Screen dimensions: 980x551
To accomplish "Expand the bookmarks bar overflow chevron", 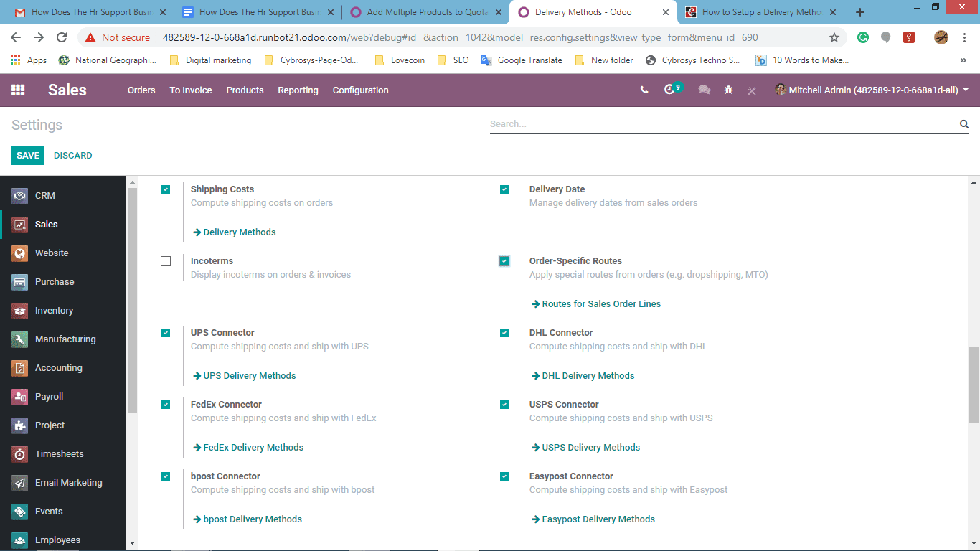I will point(963,60).
